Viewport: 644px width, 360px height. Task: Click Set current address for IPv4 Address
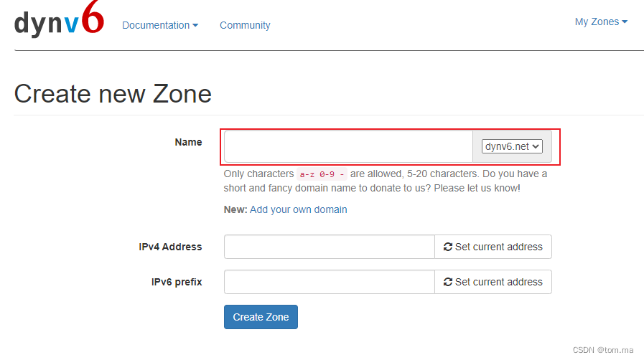point(493,247)
